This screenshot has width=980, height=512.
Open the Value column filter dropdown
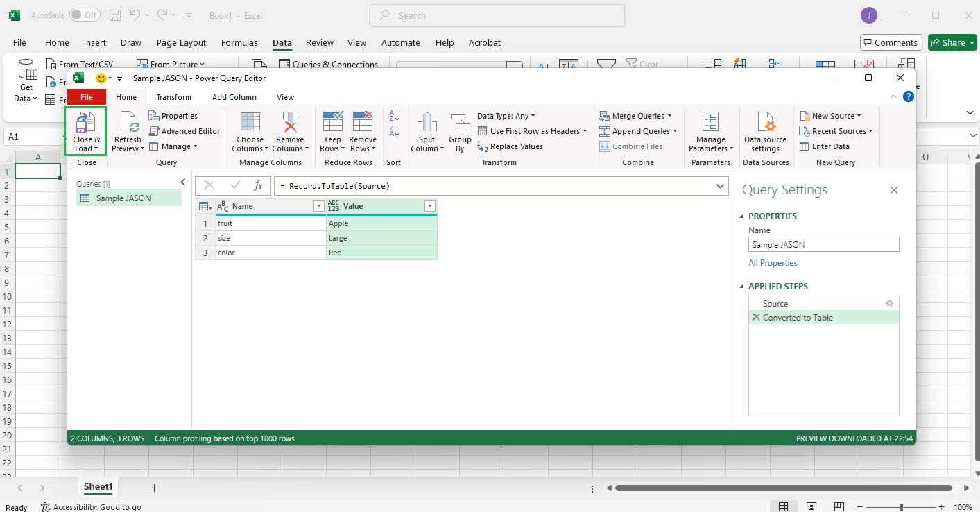[x=430, y=206]
